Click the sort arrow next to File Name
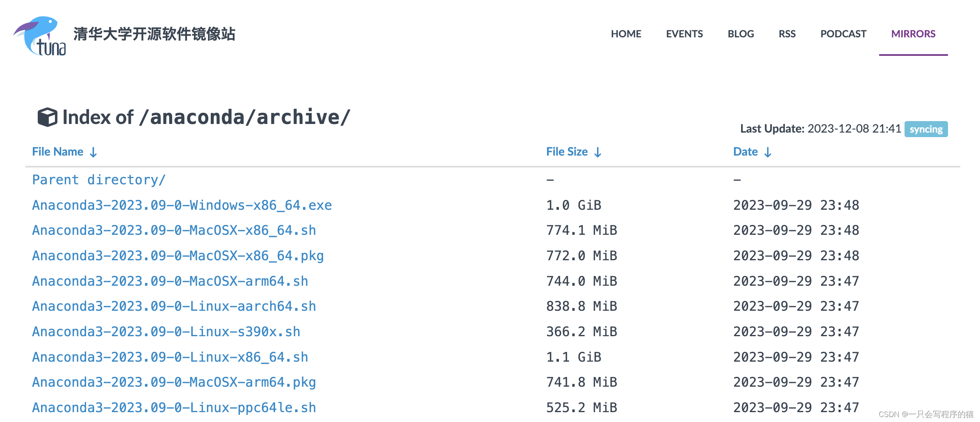This screenshot has height=422, width=980. click(93, 152)
